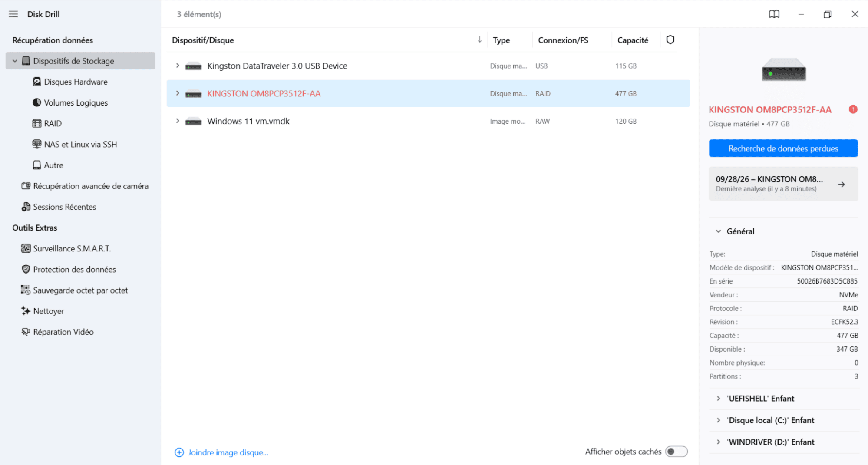Open Récupération avancée de caméra
Viewport: 868px width, 465px height.
tap(91, 186)
